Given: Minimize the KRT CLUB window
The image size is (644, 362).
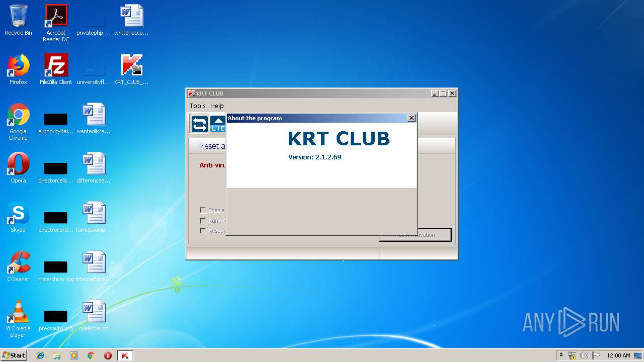Looking at the screenshot, I should 435,93.
